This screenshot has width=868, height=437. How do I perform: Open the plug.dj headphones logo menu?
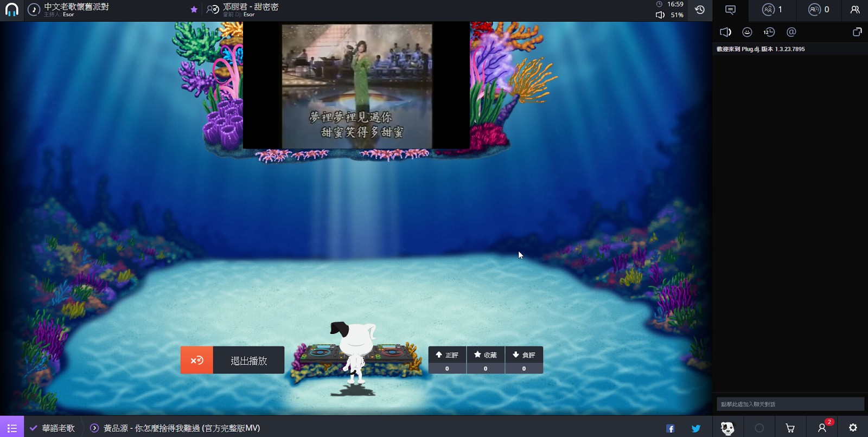(11, 10)
